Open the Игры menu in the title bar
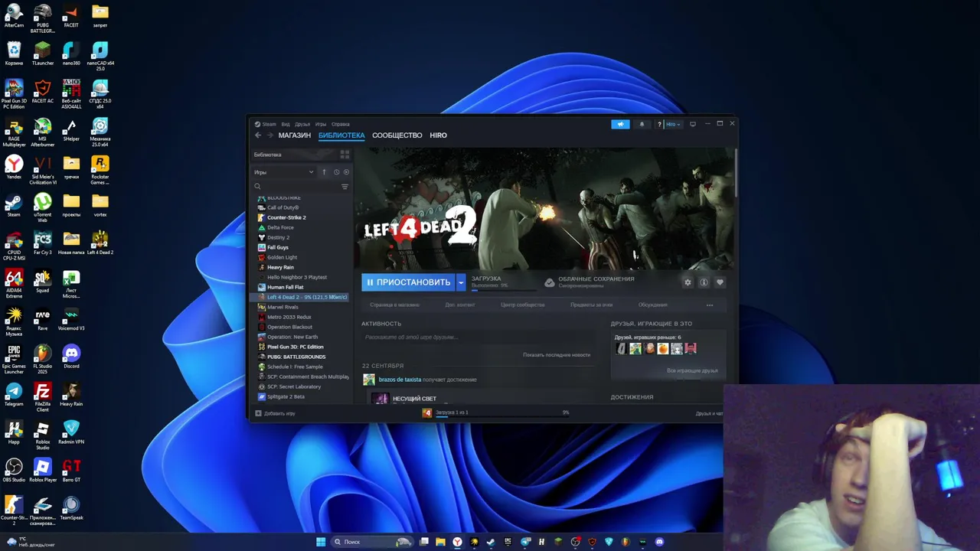This screenshot has width=980, height=551. click(321, 124)
